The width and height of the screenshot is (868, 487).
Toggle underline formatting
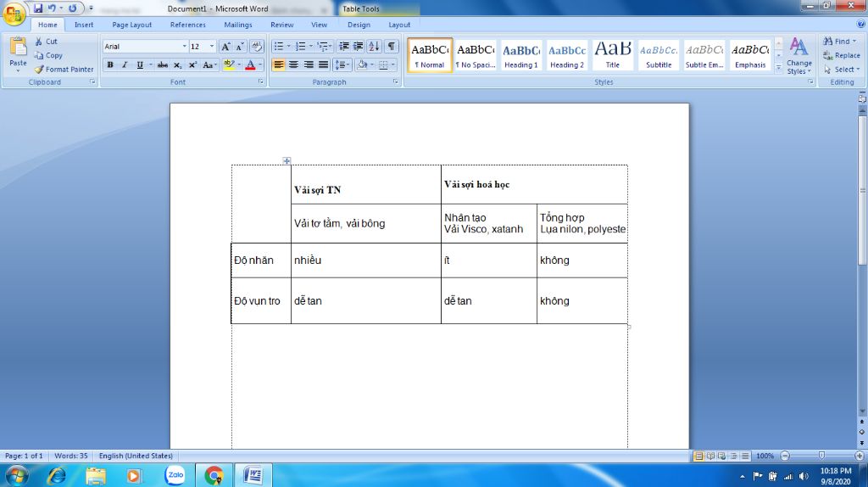(140, 64)
